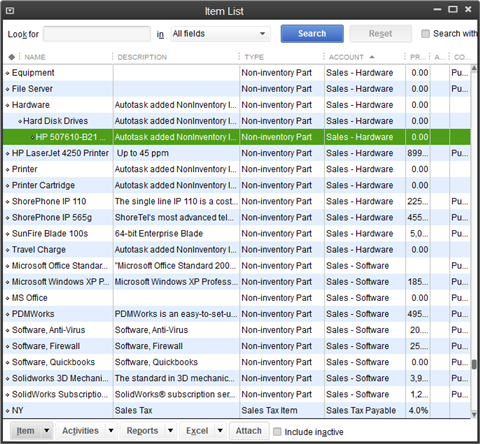480x444 pixels.
Task: Click the diamond icon in the column header
Action: tap(12, 57)
